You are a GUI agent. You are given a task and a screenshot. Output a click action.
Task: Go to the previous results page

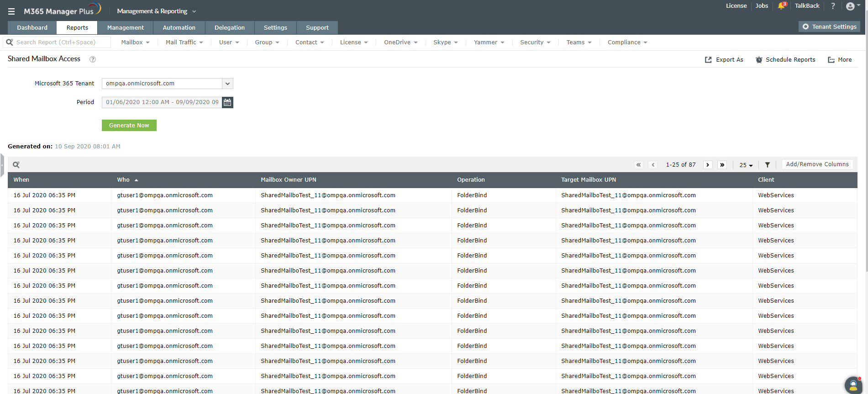653,165
